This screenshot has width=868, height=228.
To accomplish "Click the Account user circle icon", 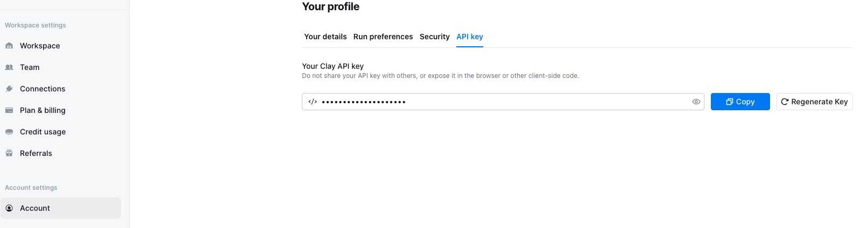I will tap(9, 208).
